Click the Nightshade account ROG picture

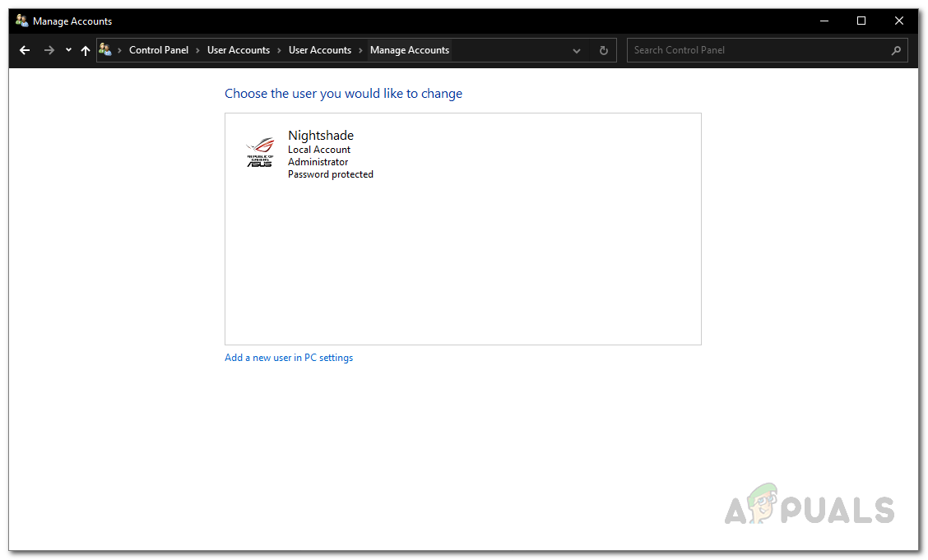pos(259,153)
